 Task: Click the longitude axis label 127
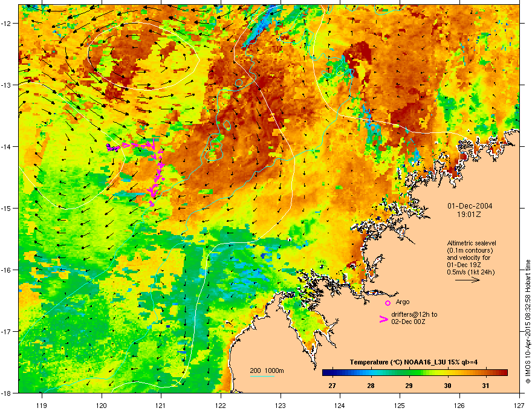519,406
